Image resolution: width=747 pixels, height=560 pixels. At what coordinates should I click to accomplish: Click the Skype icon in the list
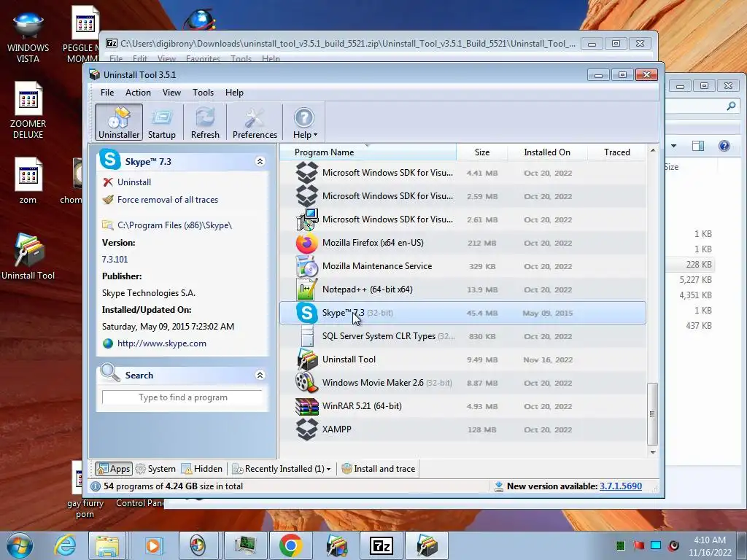click(x=307, y=313)
